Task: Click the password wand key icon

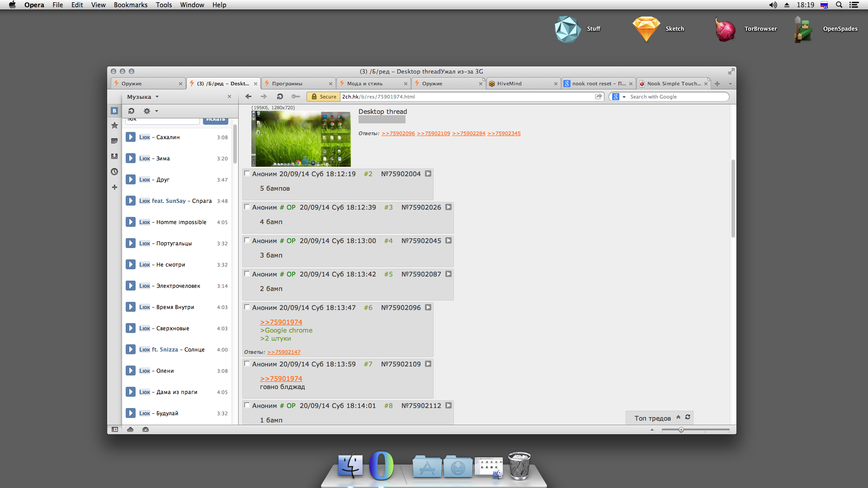Action: point(296,97)
